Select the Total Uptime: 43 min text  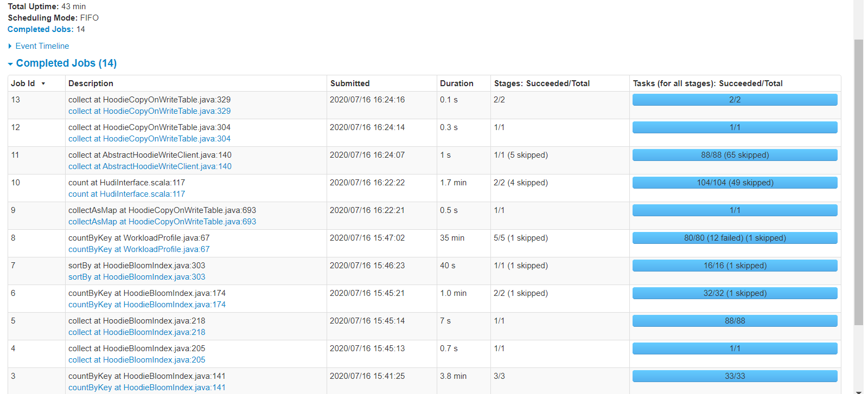(x=47, y=7)
